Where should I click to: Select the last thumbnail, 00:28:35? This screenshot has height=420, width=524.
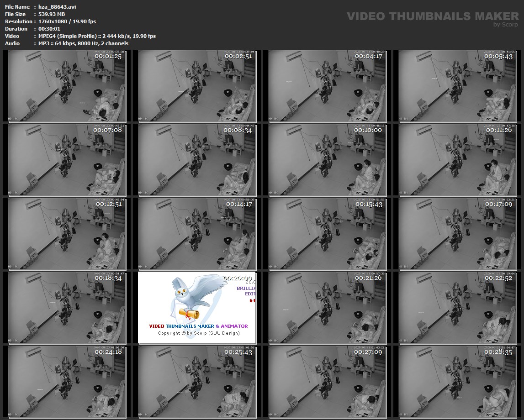[457, 382]
